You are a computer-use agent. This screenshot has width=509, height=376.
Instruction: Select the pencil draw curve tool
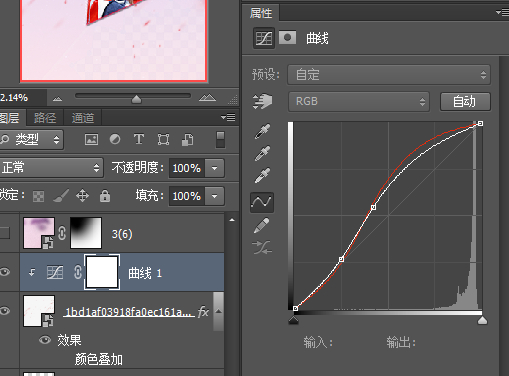coord(262,225)
